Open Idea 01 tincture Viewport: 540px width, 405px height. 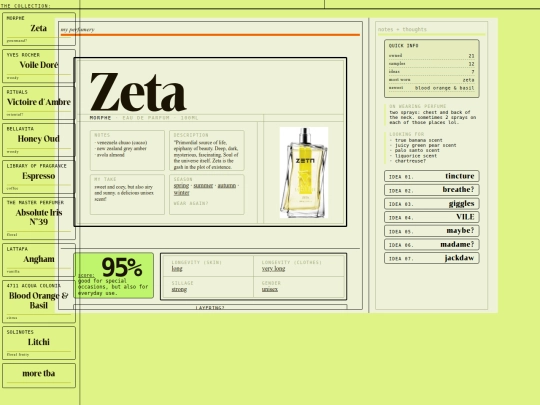[x=432, y=176]
